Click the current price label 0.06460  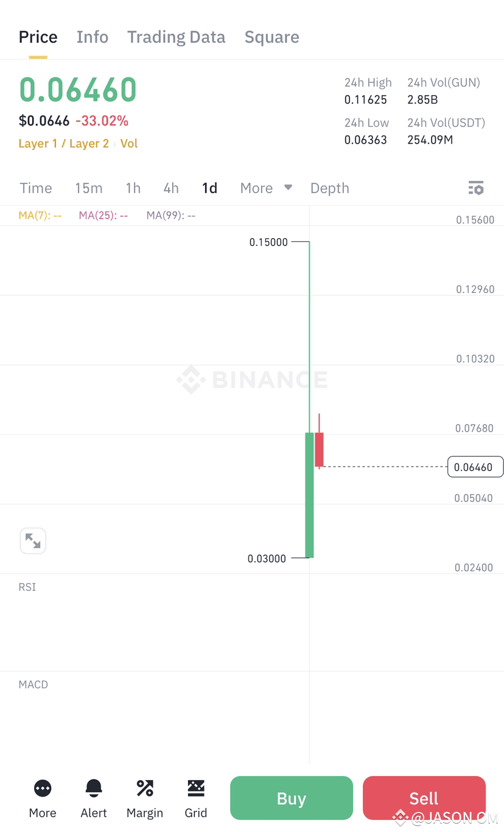tap(475, 467)
